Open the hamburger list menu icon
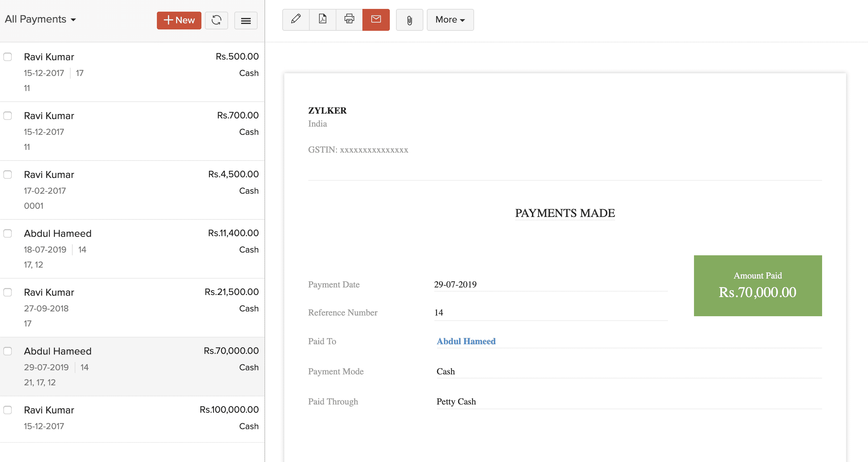This screenshot has height=462, width=868. (246, 21)
